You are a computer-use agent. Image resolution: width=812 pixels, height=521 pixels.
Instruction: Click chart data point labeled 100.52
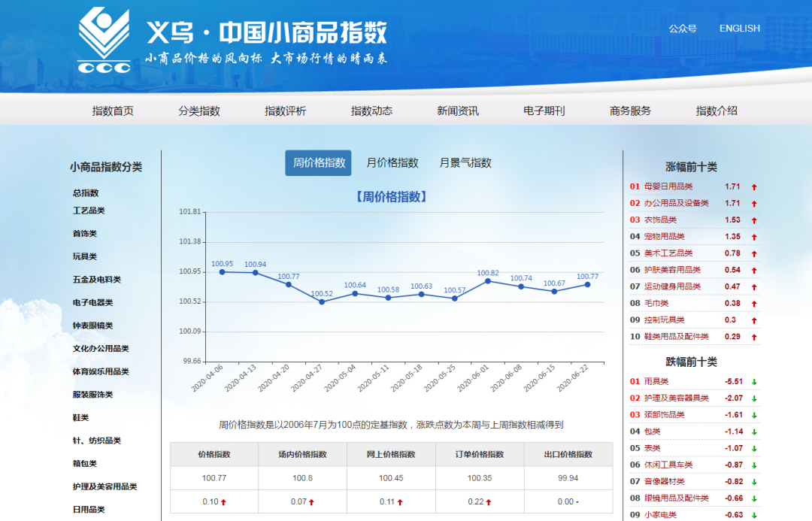click(322, 302)
